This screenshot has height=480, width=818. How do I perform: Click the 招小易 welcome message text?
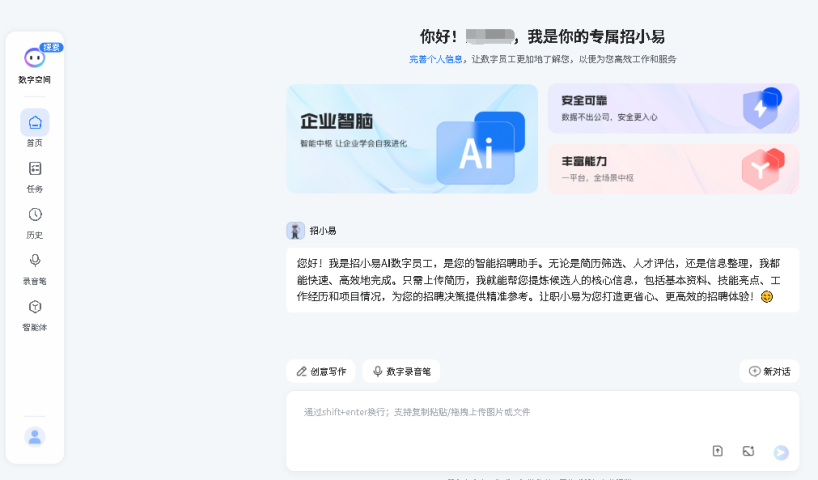coord(538,280)
